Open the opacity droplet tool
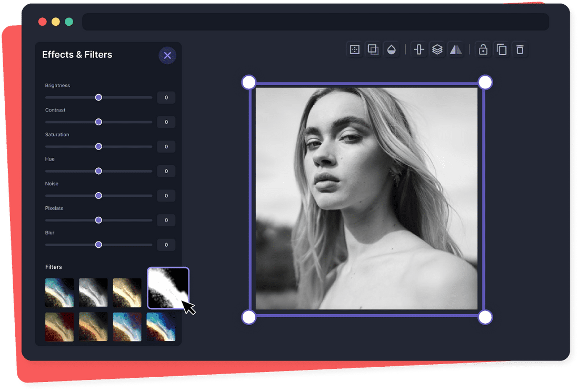 click(391, 49)
